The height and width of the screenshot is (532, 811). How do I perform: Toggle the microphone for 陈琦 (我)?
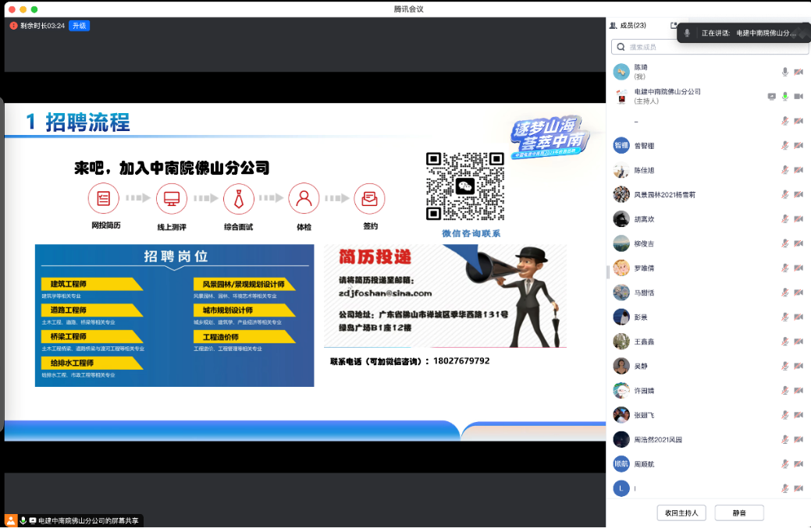pos(785,72)
